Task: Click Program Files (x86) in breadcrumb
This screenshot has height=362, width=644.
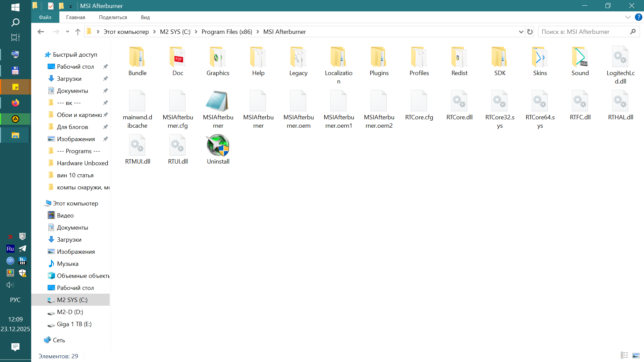Action: [227, 32]
